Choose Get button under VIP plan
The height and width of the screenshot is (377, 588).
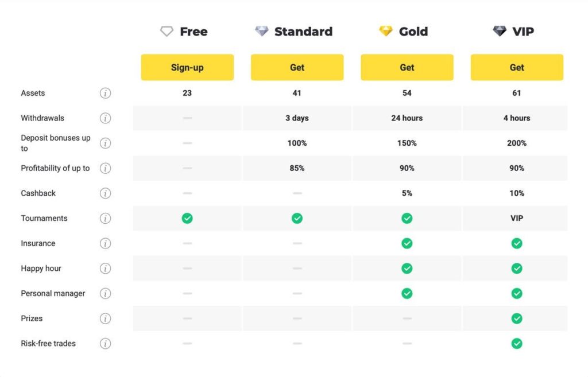(x=517, y=68)
